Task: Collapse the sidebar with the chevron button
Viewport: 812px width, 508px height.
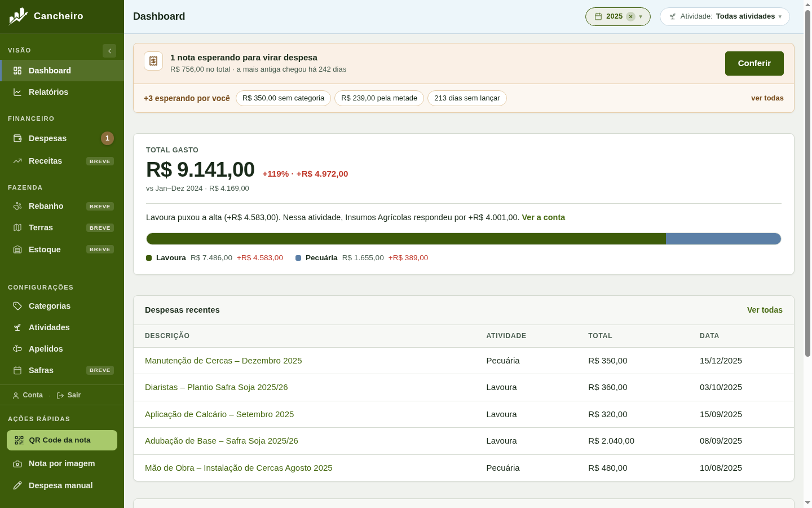Action: [x=109, y=51]
